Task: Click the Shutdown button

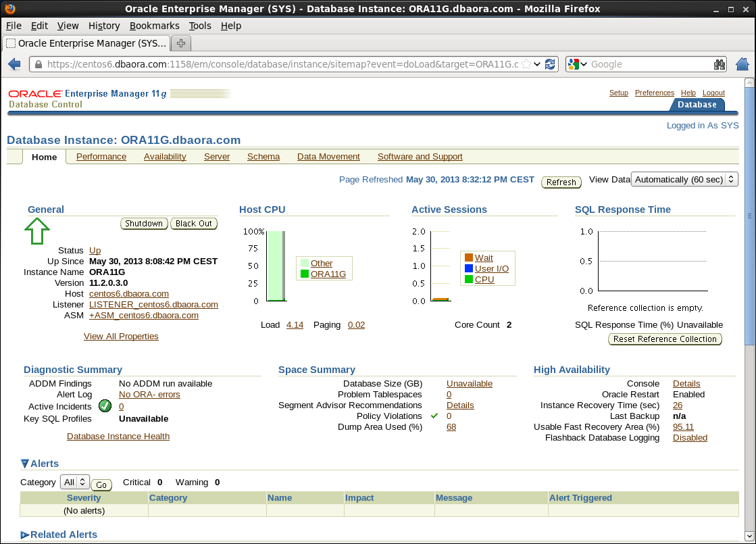Action: tap(144, 223)
